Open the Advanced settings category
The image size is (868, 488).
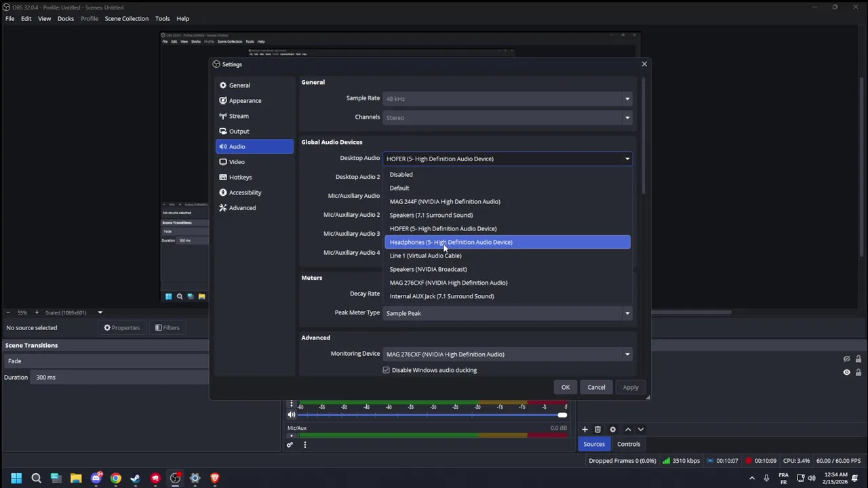(254, 208)
